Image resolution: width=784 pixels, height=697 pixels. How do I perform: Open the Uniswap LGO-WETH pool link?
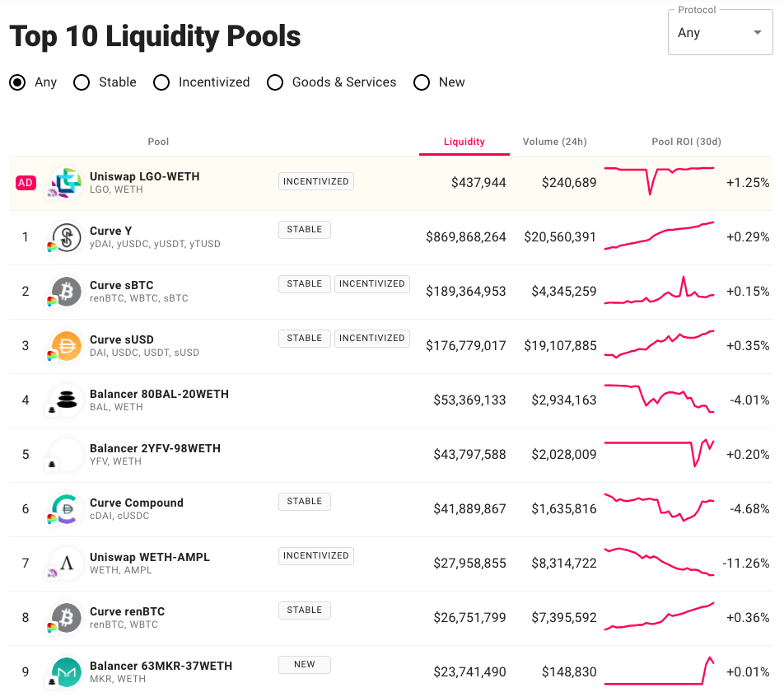[x=144, y=176]
